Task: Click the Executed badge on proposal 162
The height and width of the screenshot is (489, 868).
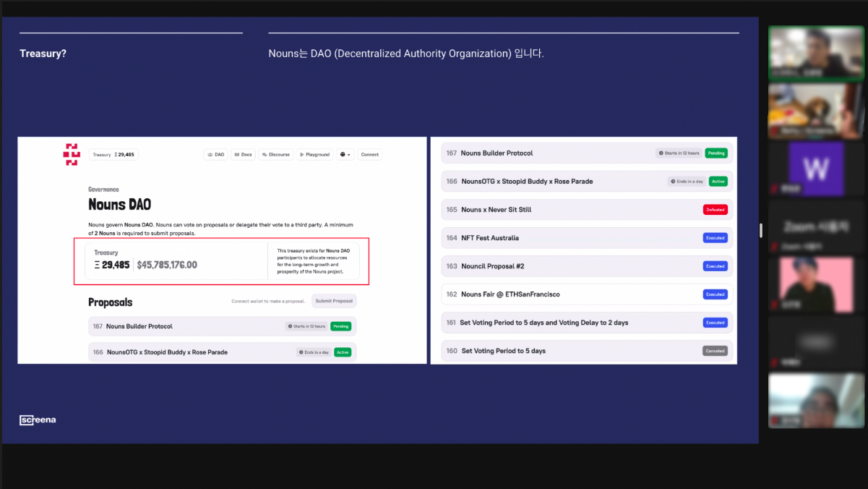Action: coord(715,294)
